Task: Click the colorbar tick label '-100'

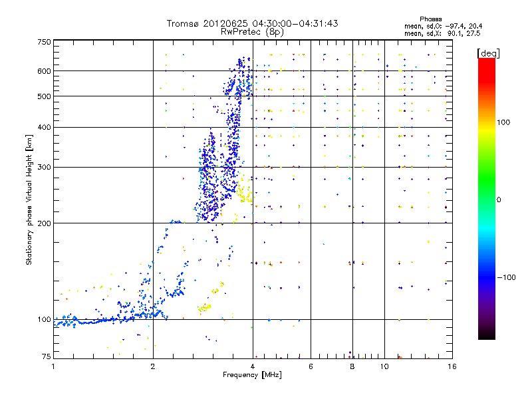Action: [507, 277]
